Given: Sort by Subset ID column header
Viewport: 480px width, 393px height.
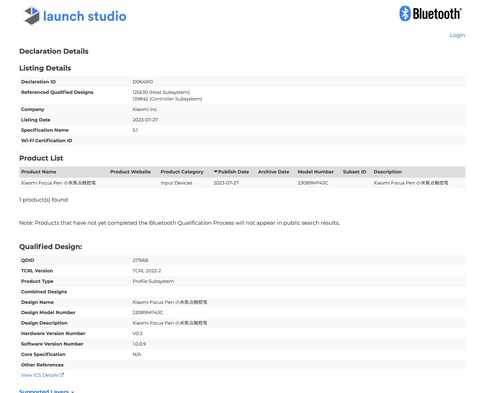Looking at the screenshot, I should pos(354,172).
